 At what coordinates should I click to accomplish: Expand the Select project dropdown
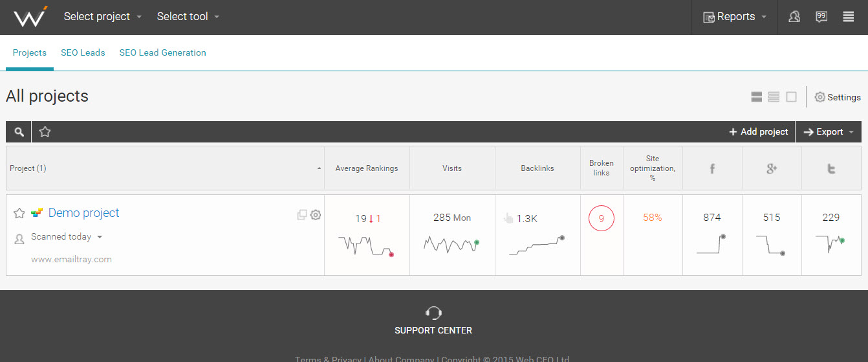click(103, 17)
